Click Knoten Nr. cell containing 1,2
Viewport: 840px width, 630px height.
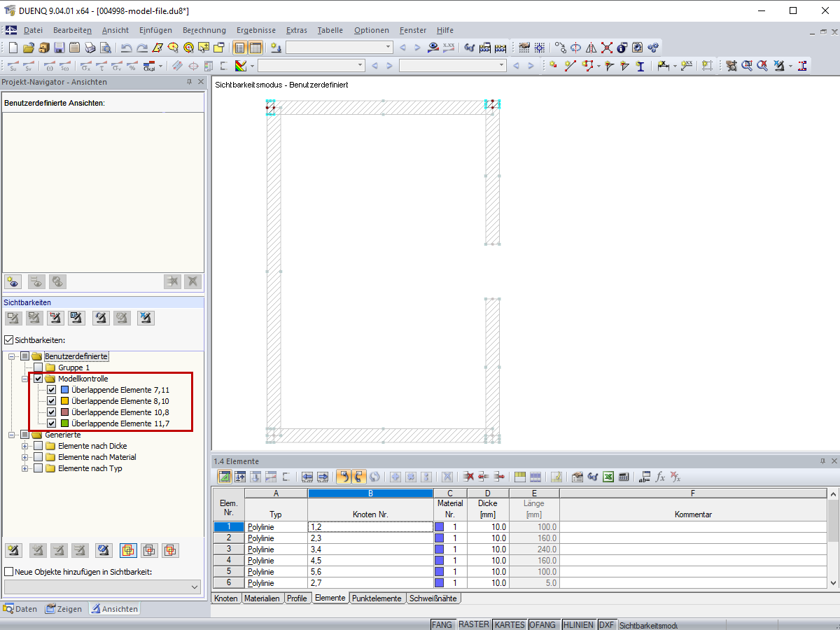pos(370,526)
